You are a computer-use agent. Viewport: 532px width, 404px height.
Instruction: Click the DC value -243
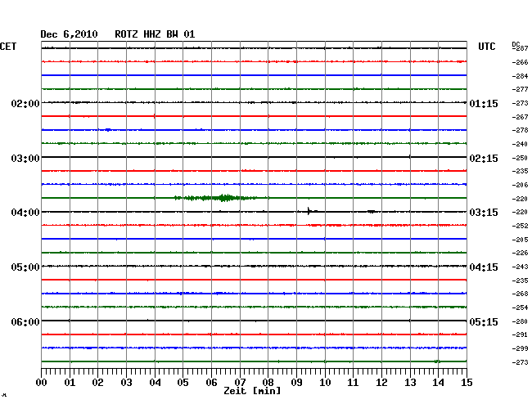(x=520, y=267)
